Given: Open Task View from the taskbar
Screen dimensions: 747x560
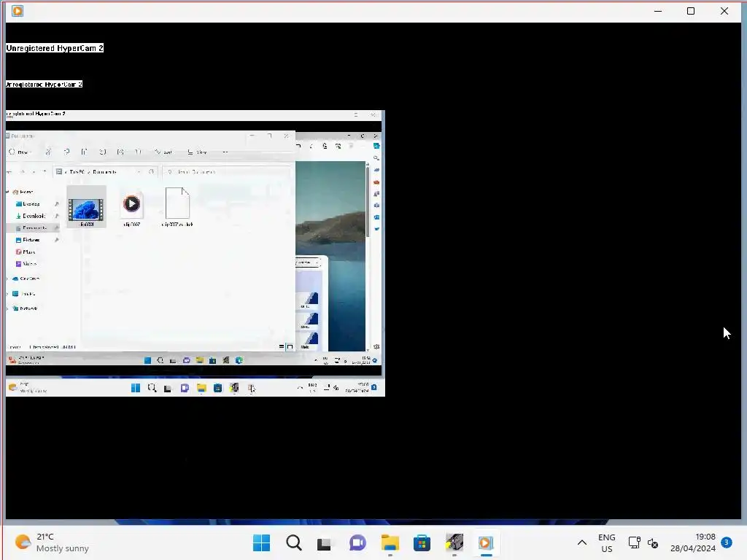Looking at the screenshot, I should [324, 543].
